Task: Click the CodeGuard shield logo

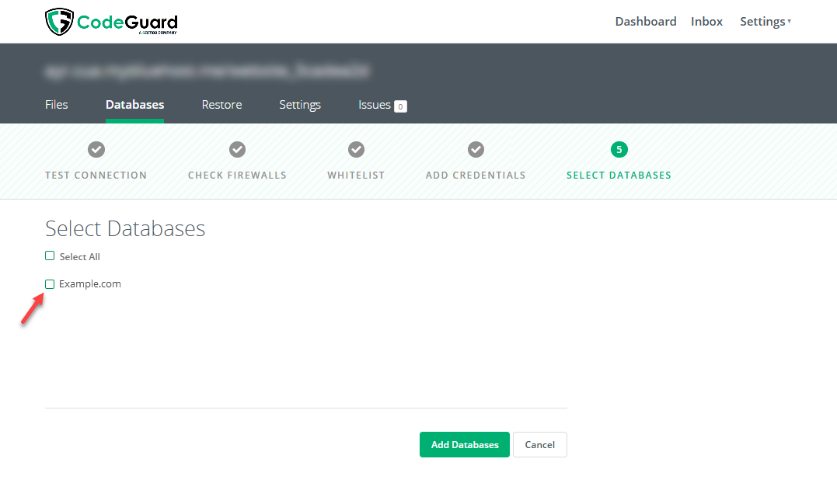Action: tap(59, 22)
